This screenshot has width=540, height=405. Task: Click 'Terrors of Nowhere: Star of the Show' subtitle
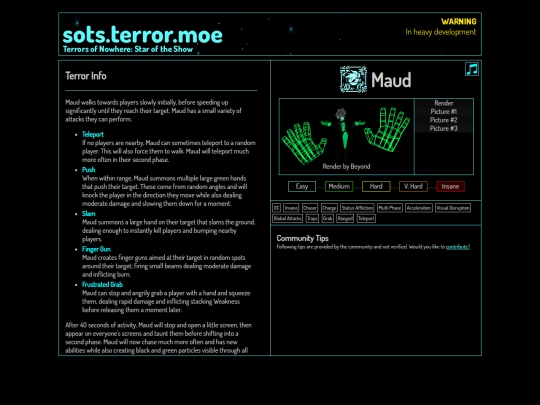click(128, 49)
